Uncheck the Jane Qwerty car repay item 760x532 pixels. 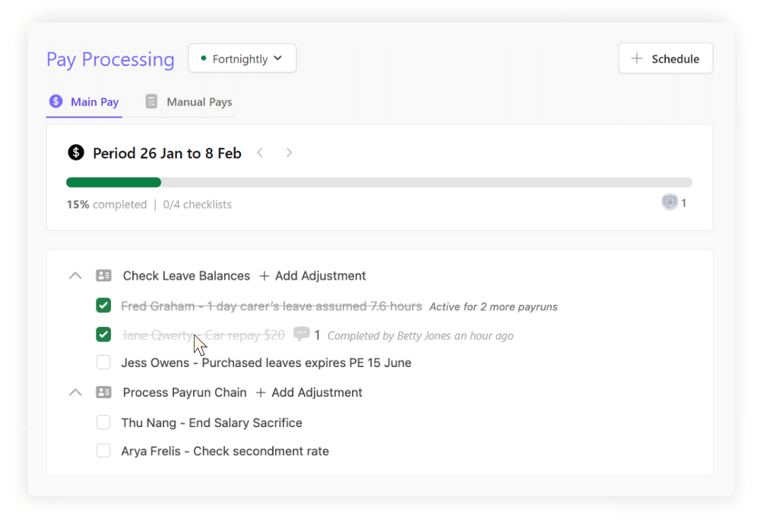tap(103, 334)
